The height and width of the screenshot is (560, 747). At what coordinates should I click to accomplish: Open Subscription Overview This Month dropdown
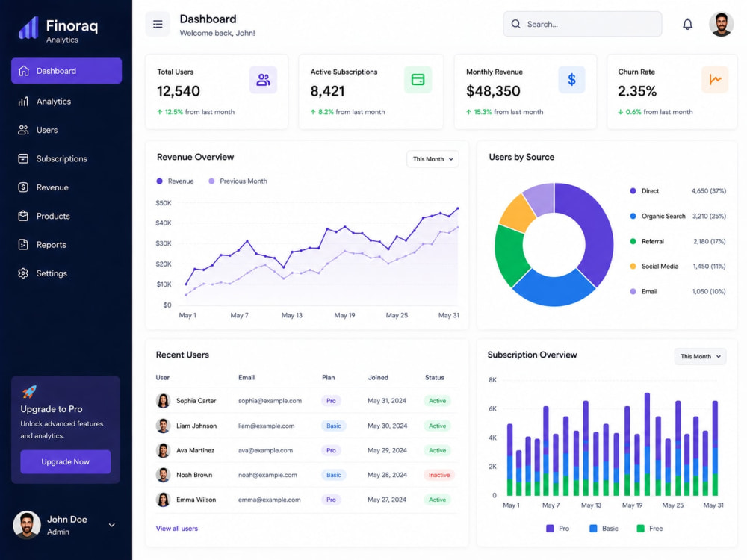coord(700,356)
